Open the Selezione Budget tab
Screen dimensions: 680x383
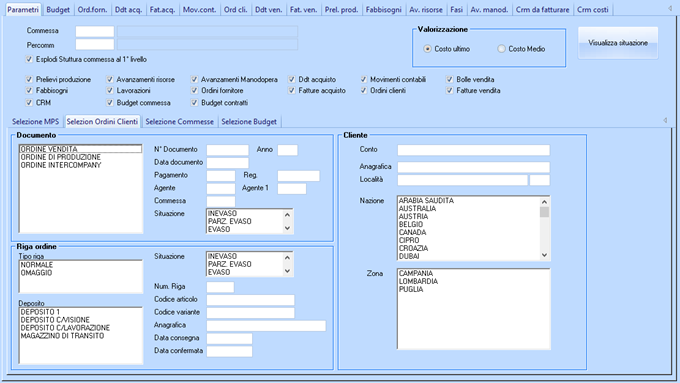pyautogui.click(x=249, y=122)
